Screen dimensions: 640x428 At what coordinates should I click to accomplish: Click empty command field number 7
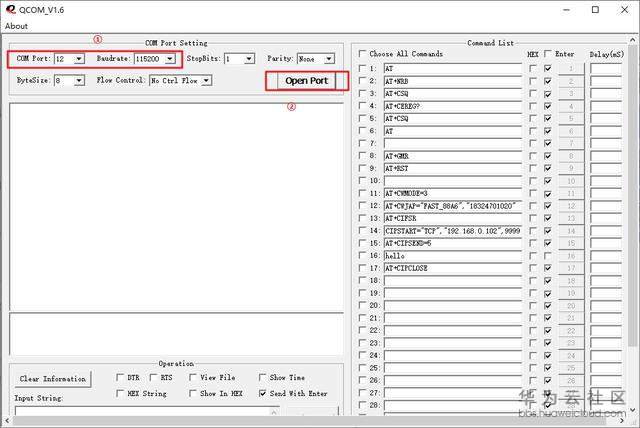click(453, 144)
